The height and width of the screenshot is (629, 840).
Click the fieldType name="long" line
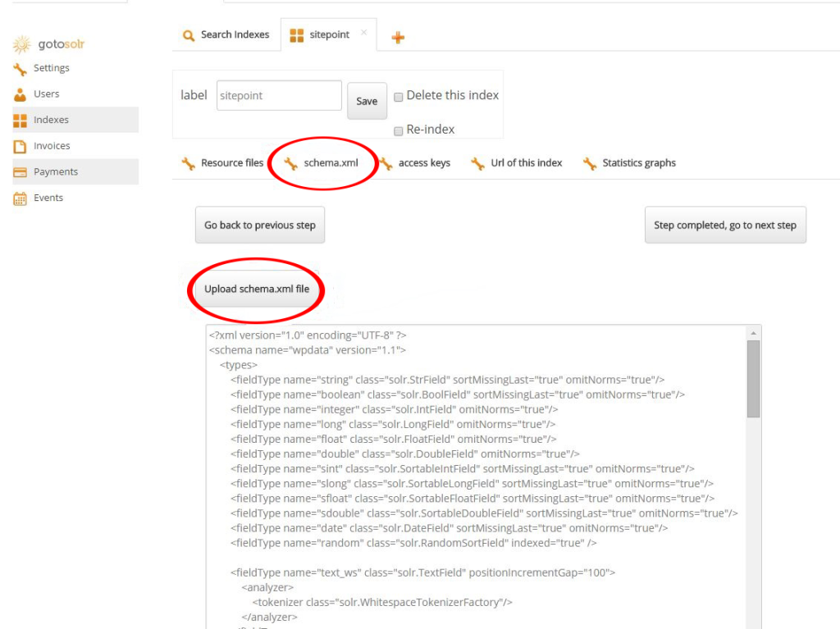(x=393, y=424)
